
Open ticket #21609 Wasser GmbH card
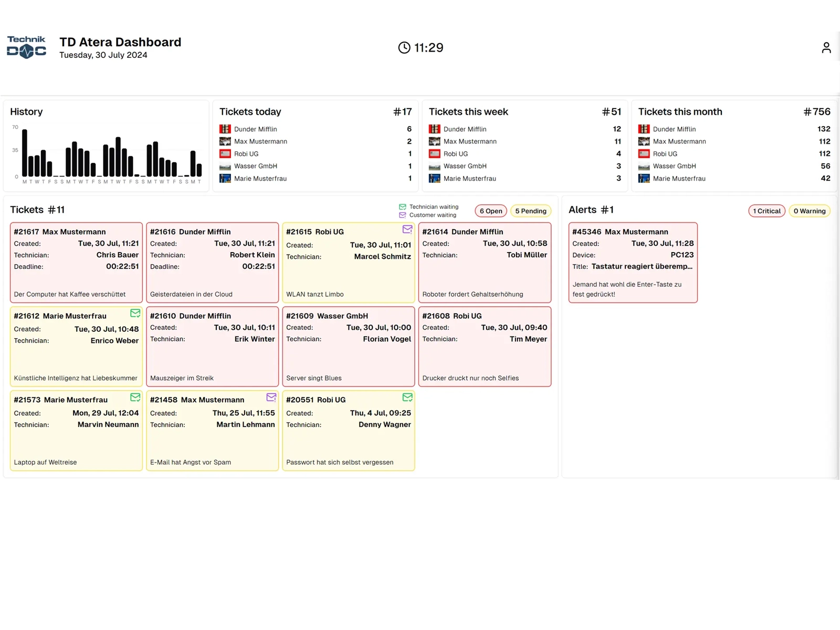349,346
